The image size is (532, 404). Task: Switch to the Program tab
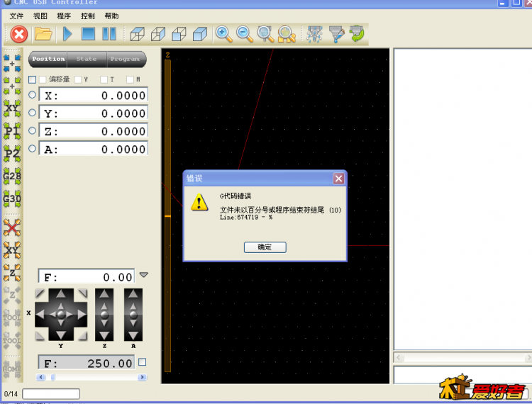tap(126, 59)
